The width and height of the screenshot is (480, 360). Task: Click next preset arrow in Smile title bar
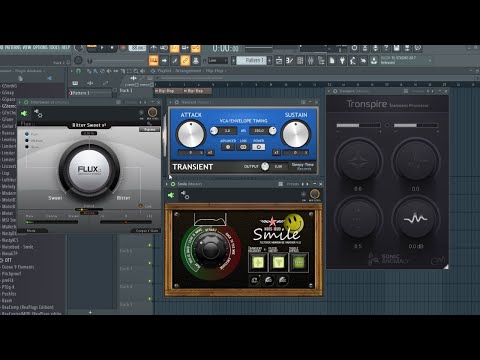307,184
